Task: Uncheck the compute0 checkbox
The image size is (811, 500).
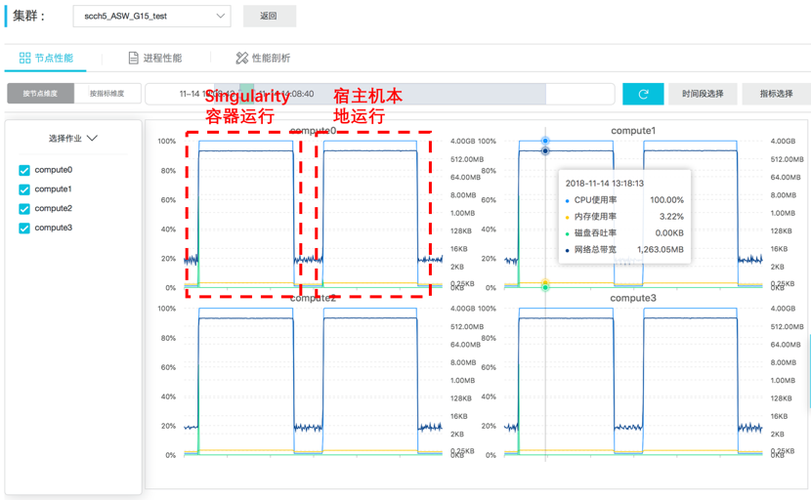Action: tap(24, 170)
